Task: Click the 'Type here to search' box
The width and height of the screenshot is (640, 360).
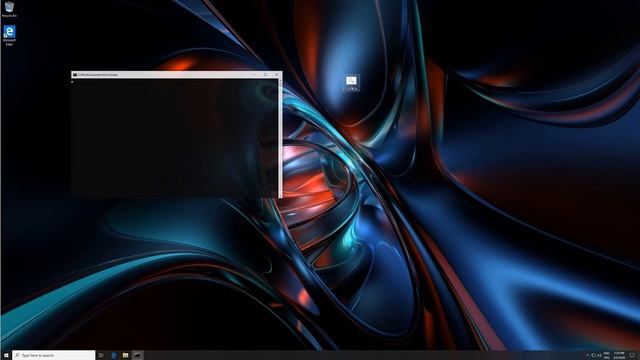Action: click(x=54, y=356)
